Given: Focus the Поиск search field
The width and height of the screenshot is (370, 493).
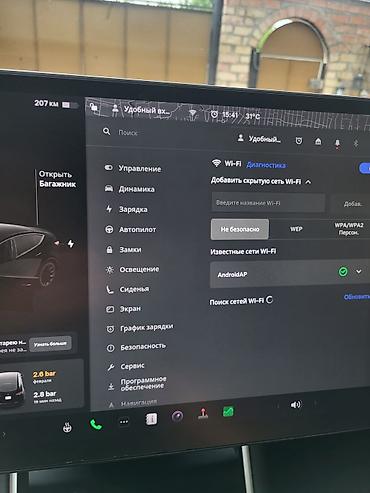Looking at the screenshot, I should pos(128,133).
